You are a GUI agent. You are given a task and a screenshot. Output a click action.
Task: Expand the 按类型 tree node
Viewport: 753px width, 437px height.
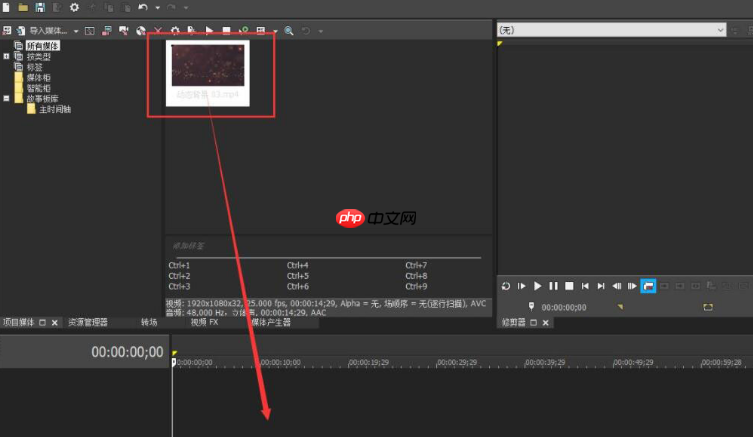7,57
